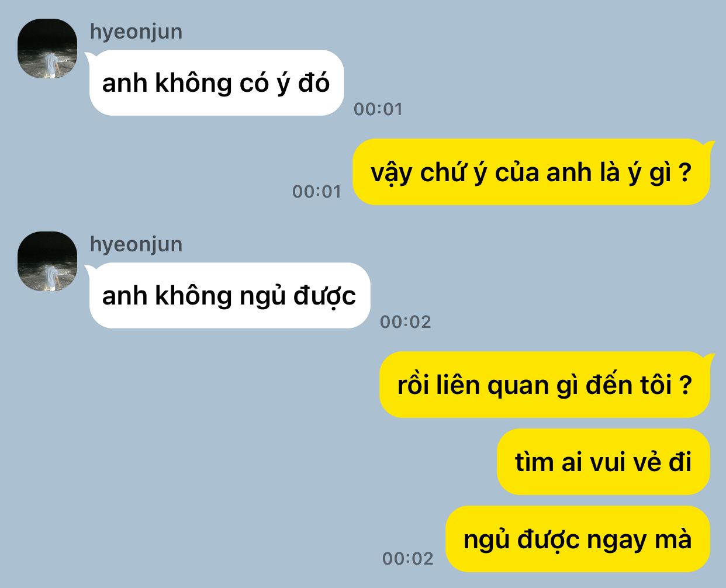Image resolution: width=726 pixels, height=588 pixels.
Task: Open hyeonjun's profile picture beside first message
Action: point(47,49)
